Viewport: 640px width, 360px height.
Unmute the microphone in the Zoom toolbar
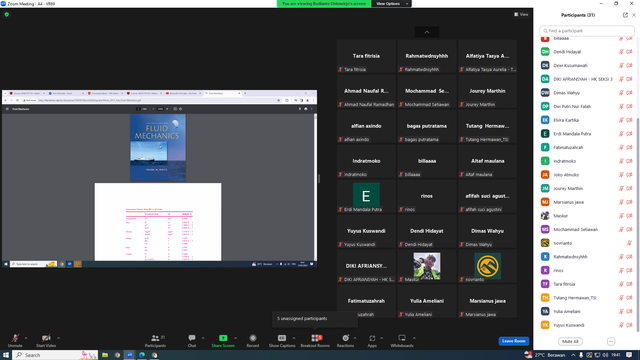coord(15,340)
